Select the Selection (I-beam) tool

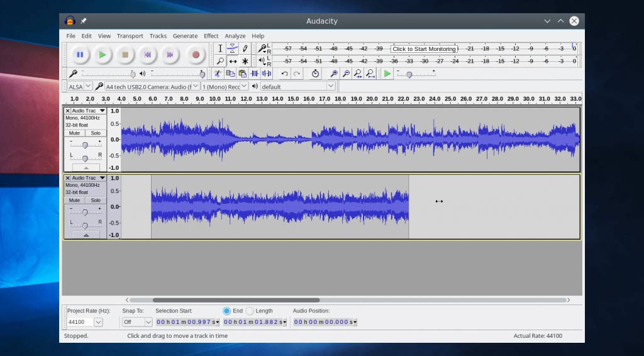[x=220, y=48]
